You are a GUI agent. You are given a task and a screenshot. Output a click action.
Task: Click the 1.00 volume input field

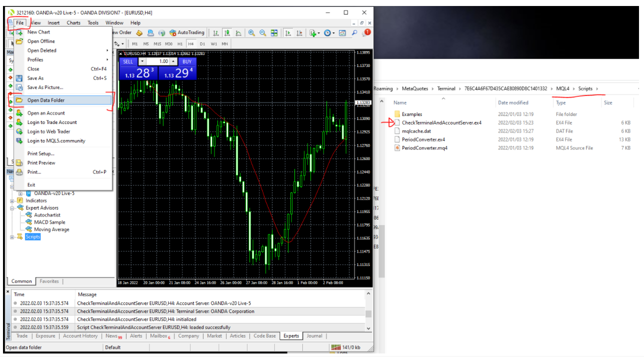tap(158, 61)
